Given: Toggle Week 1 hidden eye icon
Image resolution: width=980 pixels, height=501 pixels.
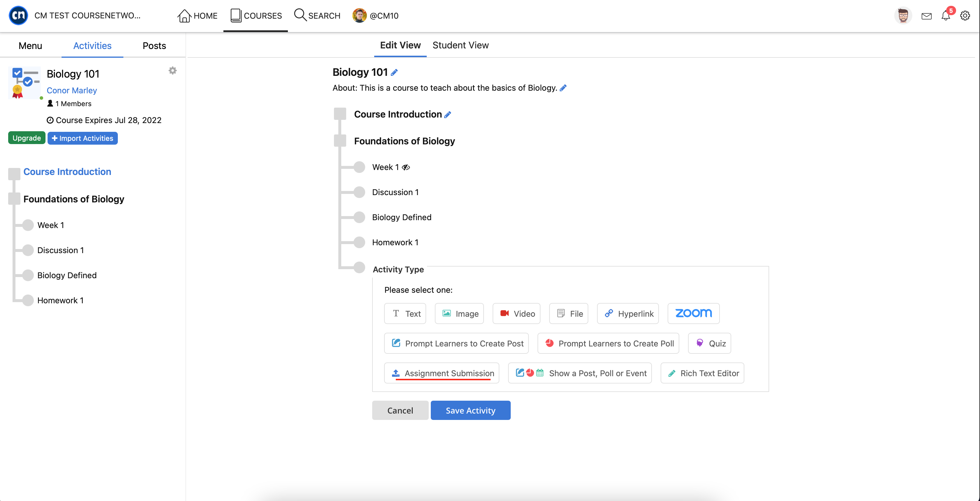Looking at the screenshot, I should (406, 167).
